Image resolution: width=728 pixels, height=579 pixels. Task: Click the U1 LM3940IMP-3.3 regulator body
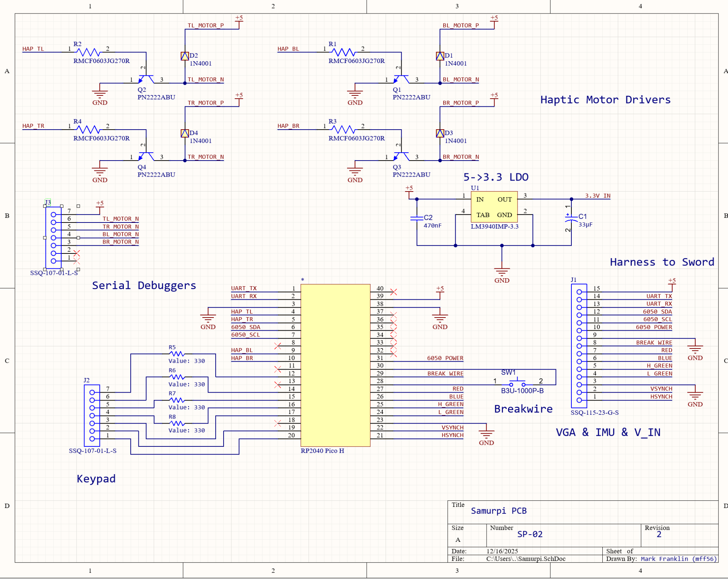click(x=494, y=207)
